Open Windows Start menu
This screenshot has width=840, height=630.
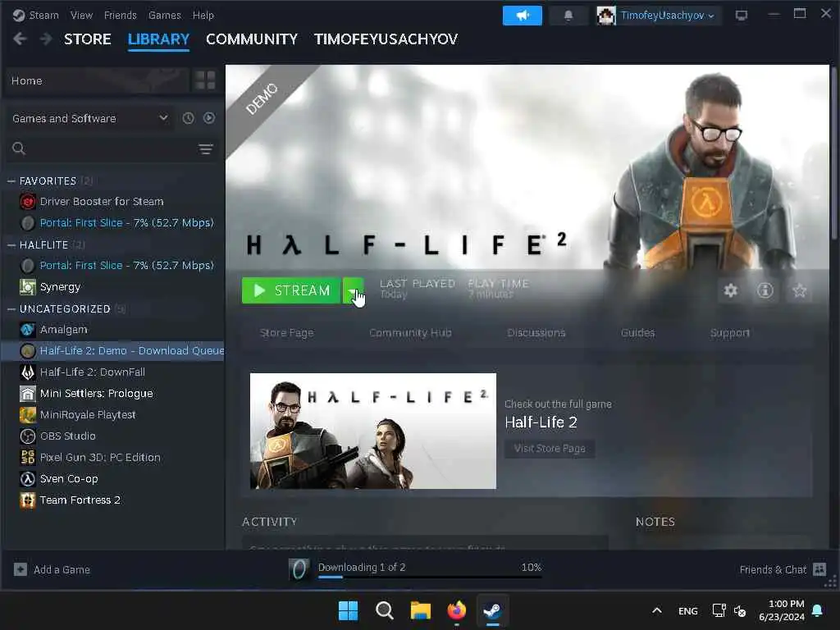coord(348,610)
